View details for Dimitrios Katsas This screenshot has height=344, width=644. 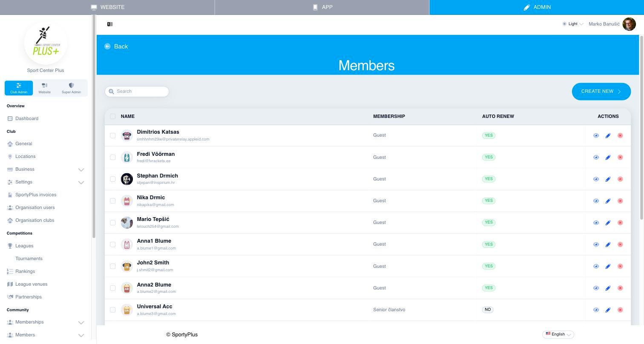(596, 135)
